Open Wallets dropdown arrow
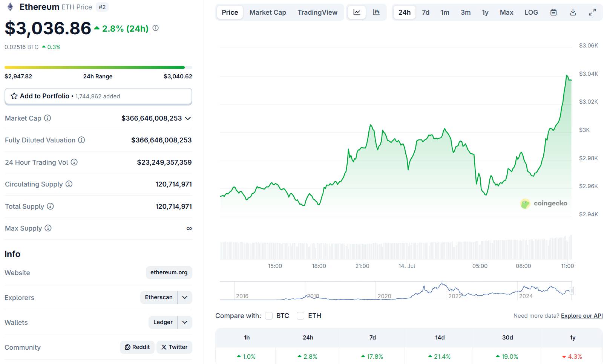 point(185,322)
